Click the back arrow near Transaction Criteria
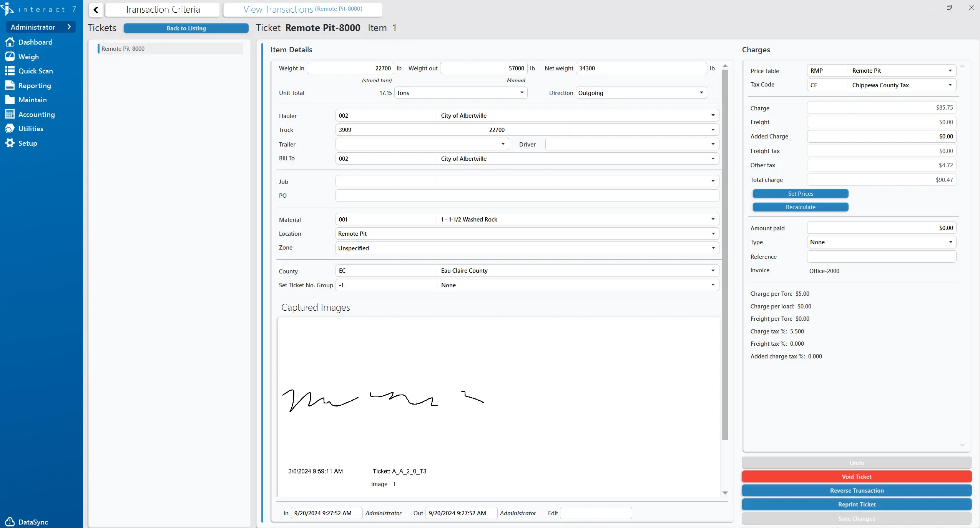Image resolution: width=980 pixels, height=528 pixels. 95,9
